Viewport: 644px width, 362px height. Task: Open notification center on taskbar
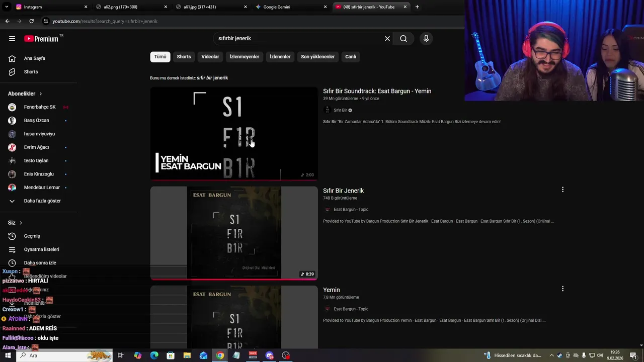[x=633, y=355]
